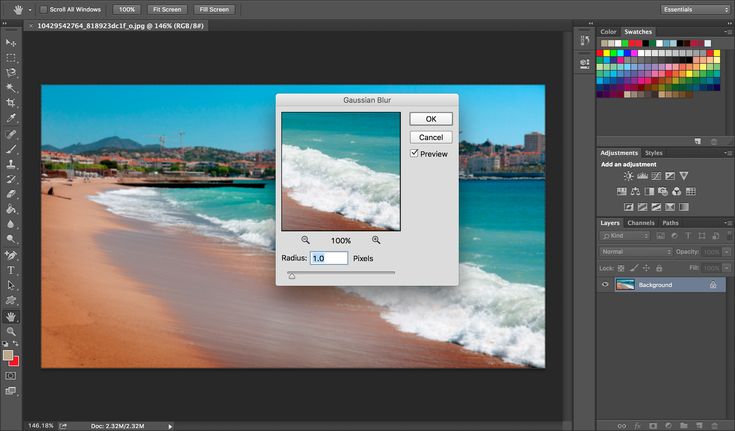Open the History panel icon
This screenshot has height=431, width=735.
(x=585, y=40)
